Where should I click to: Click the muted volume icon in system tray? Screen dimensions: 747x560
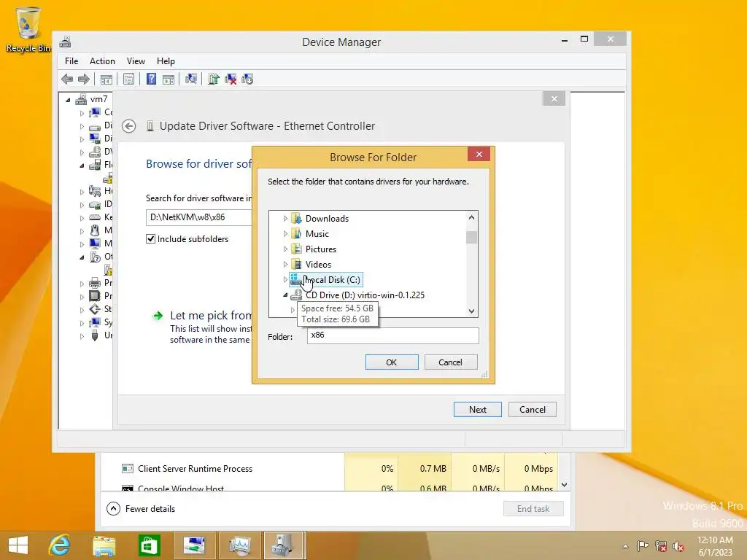678,546
